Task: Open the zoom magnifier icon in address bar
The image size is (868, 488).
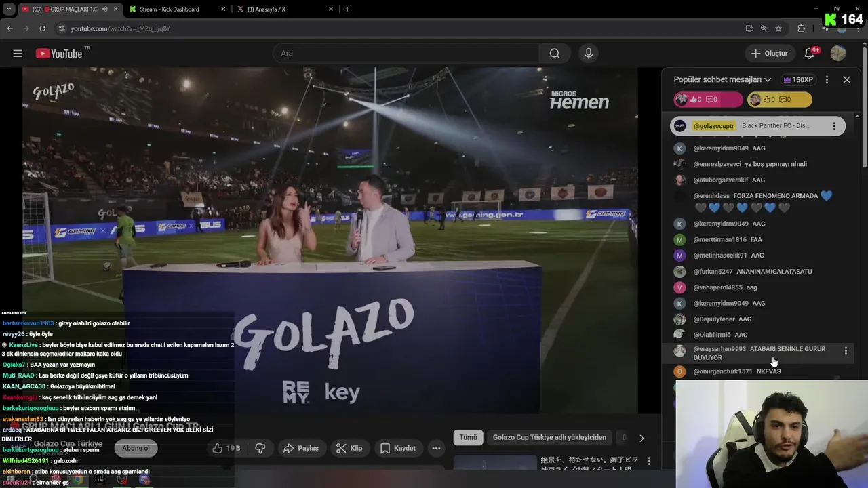Action: click(x=764, y=28)
